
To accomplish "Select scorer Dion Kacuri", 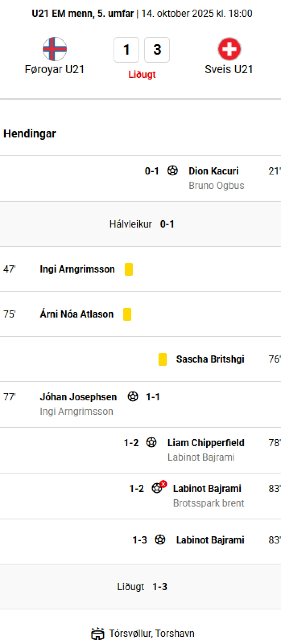I will 214,171.
